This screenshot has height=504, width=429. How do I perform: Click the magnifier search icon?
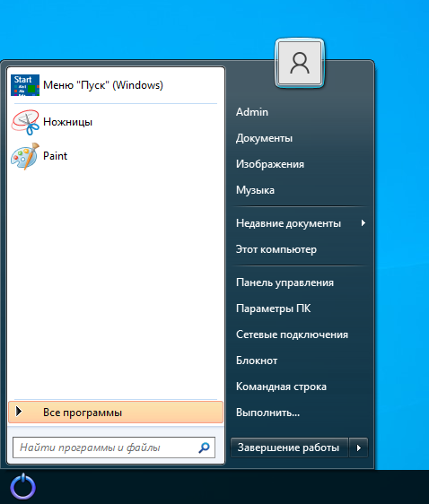205,448
